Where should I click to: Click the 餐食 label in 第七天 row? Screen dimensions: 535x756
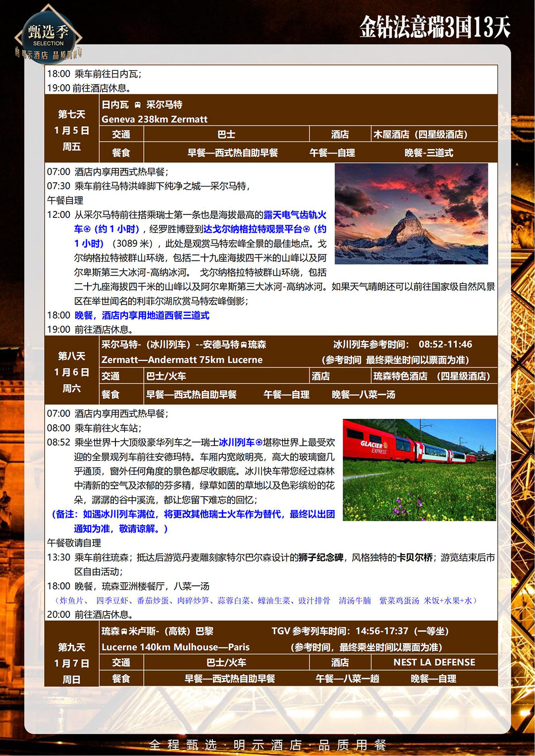pos(121,153)
